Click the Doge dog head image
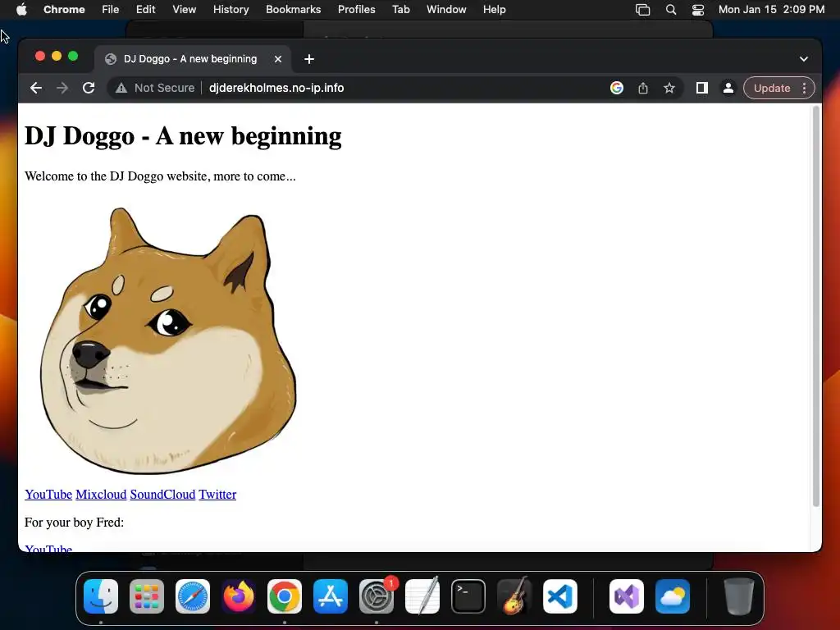 [x=167, y=340]
